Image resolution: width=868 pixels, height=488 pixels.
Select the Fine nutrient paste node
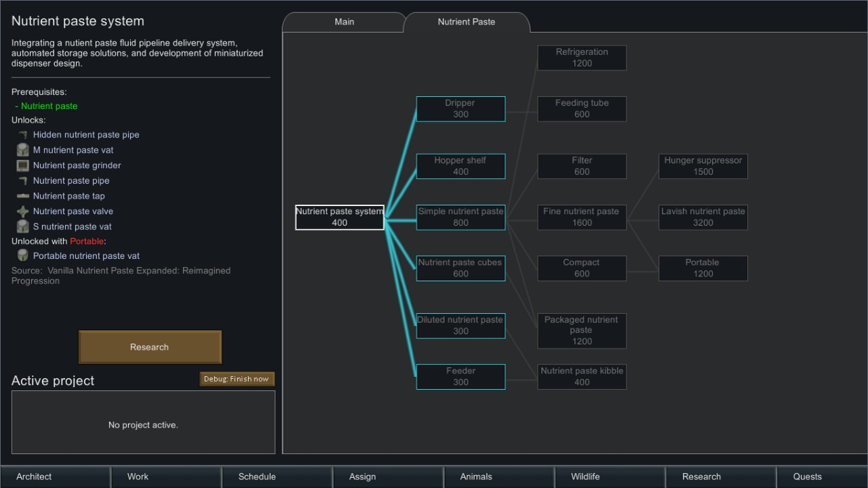point(582,217)
